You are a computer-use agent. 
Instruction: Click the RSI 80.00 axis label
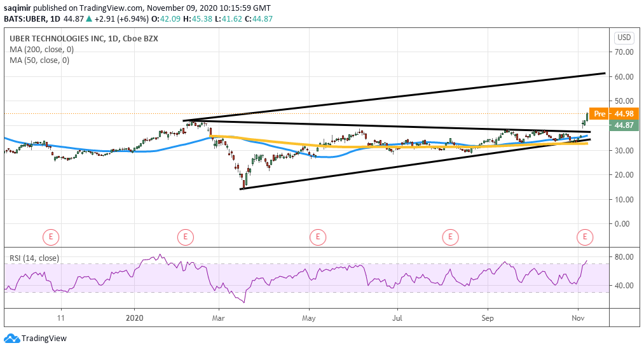tap(624, 257)
